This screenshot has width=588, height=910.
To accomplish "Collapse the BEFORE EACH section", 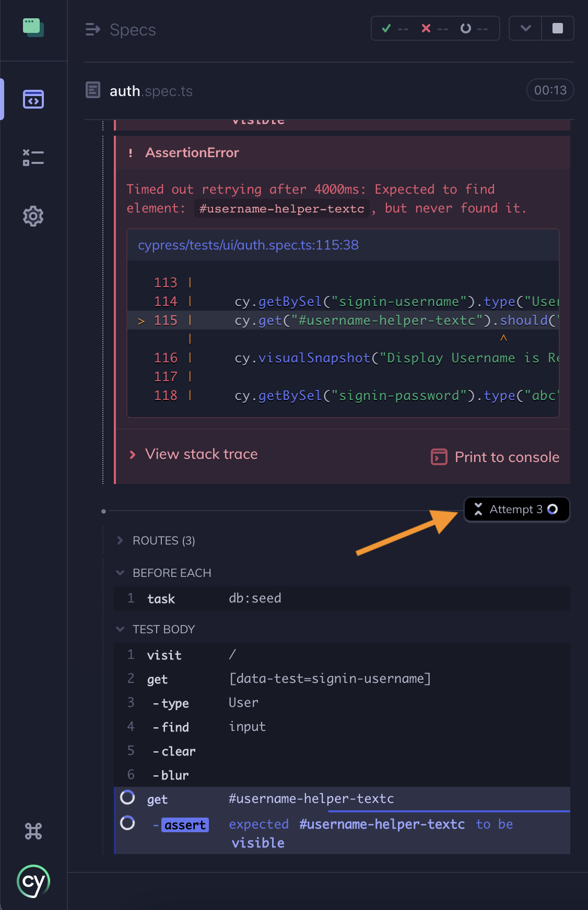I will click(x=171, y=573).
